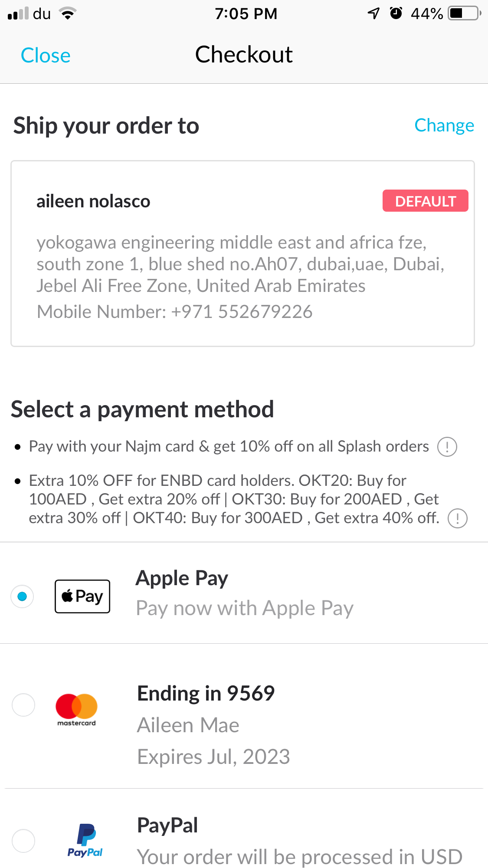
Task: Tap the Wi-Fi icon in status bar
Action: (x=68, y=13)
